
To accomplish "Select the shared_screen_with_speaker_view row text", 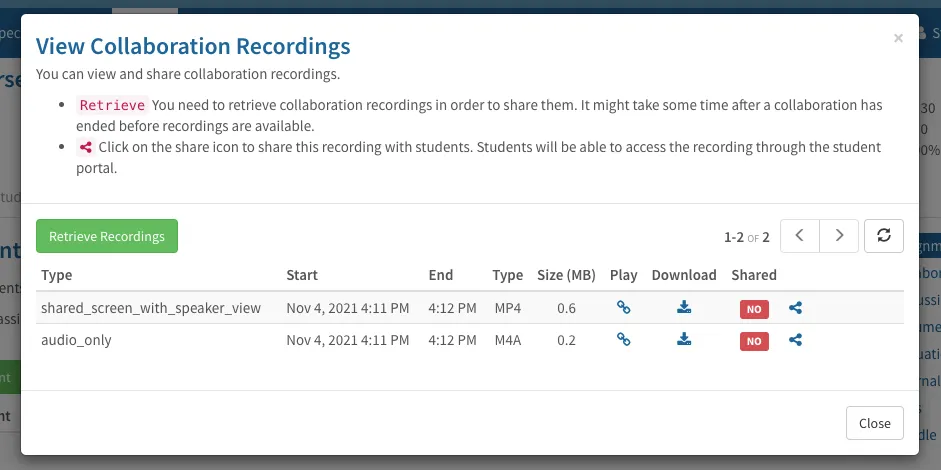I will tap(151, 308).
